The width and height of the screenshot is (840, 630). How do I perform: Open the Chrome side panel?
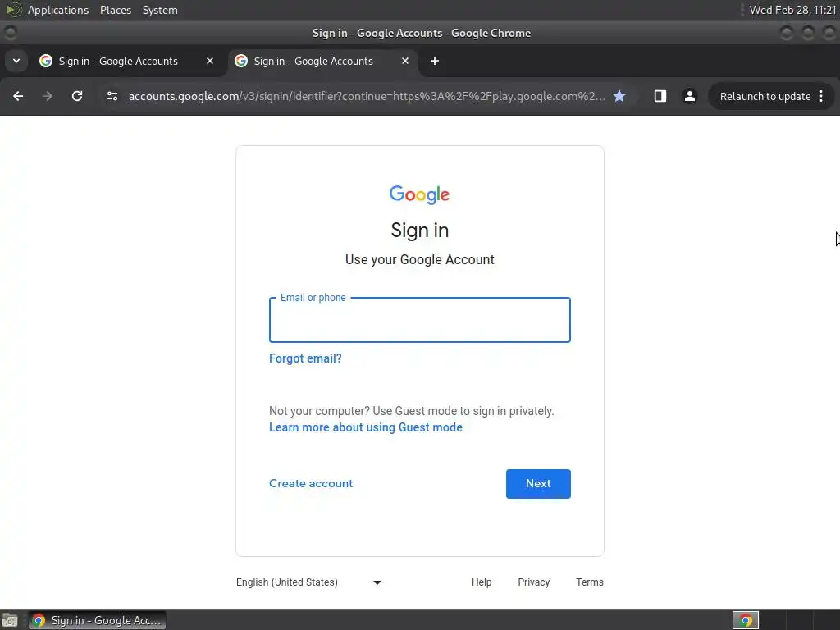(660, 96)
